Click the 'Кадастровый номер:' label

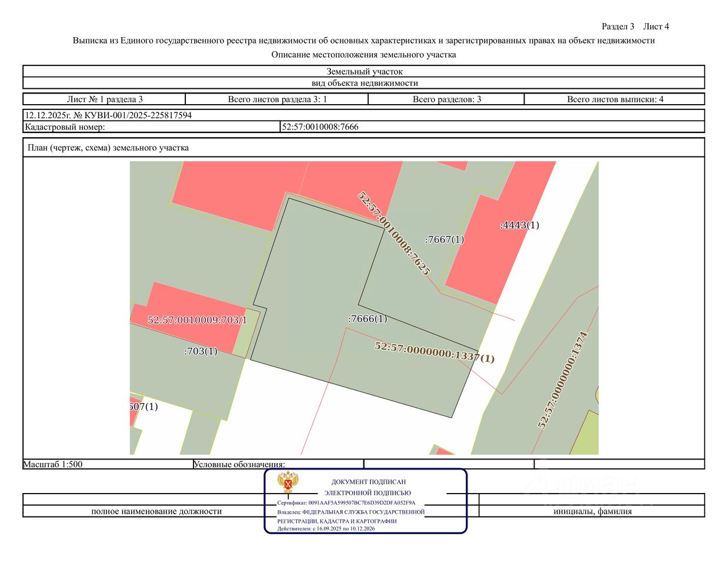(65, 126)
